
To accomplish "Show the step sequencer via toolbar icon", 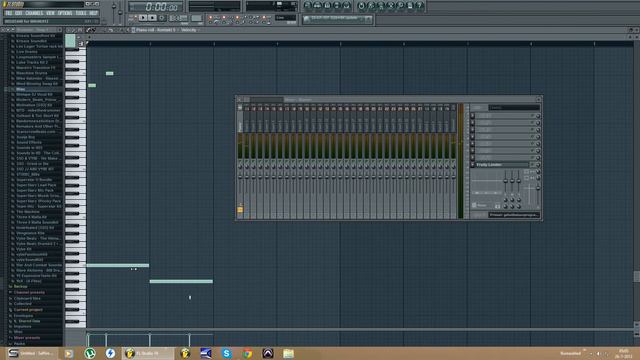I will tap(318, 5).
